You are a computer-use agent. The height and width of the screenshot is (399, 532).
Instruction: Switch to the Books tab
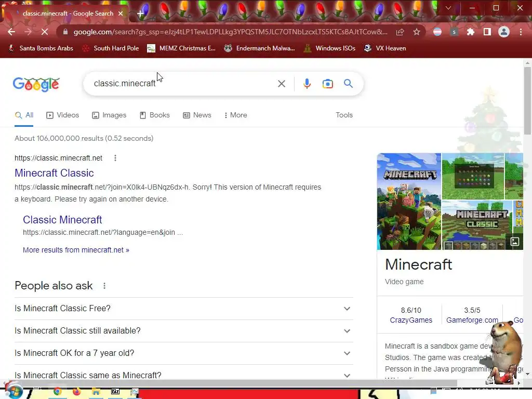pyautogui.click(x=155, y=115)
